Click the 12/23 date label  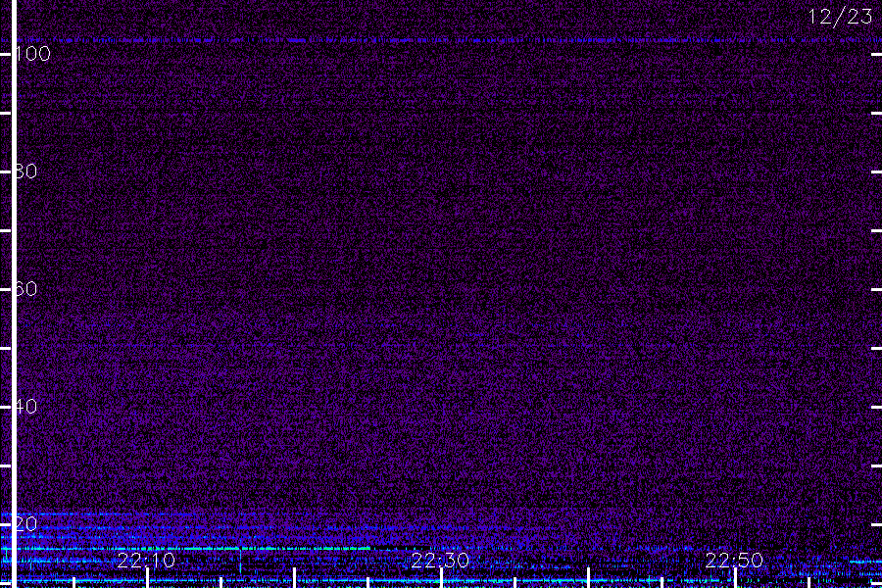pyautogui.click(x=840, y=17)
